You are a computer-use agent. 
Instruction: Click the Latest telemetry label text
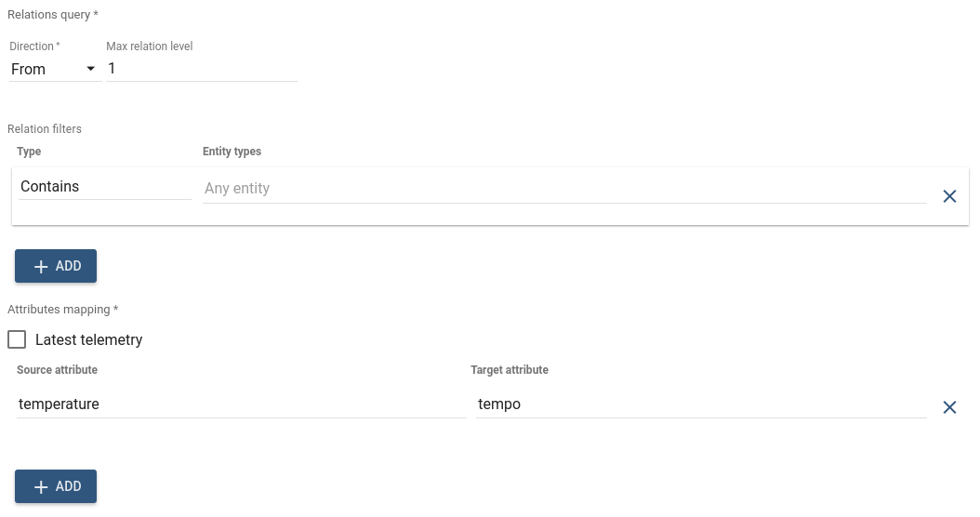pos(88,339)
